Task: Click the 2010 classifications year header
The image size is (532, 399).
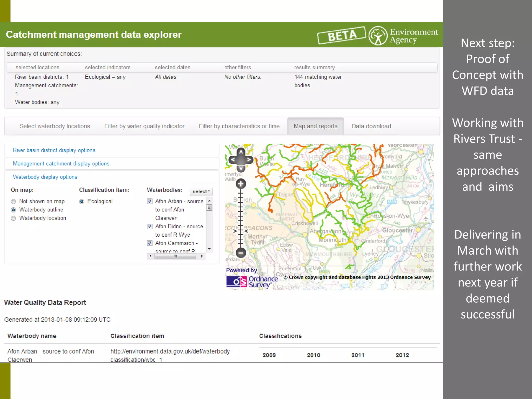Action: pyautogui.click(x=314, y=355)
